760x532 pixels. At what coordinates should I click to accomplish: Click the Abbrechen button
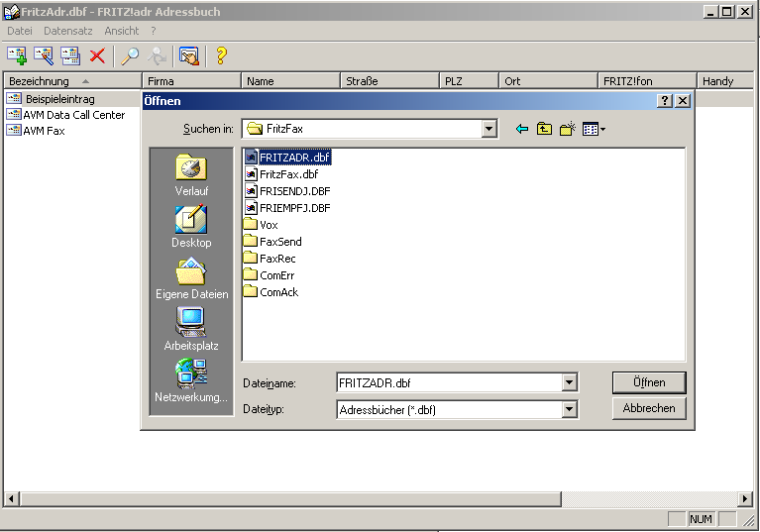(x=649, y=408)
